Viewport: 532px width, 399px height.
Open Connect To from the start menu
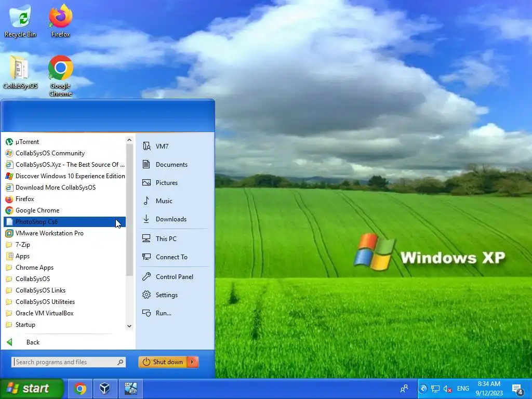pos(175,257)
